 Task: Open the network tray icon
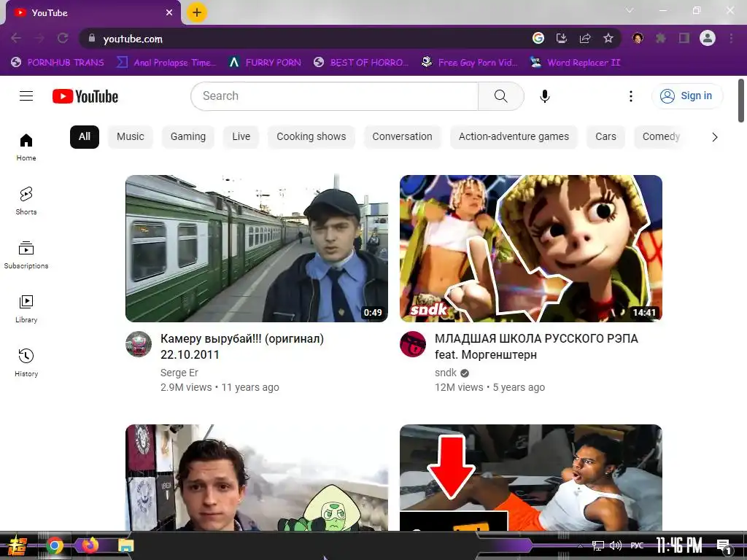[597, 545]
